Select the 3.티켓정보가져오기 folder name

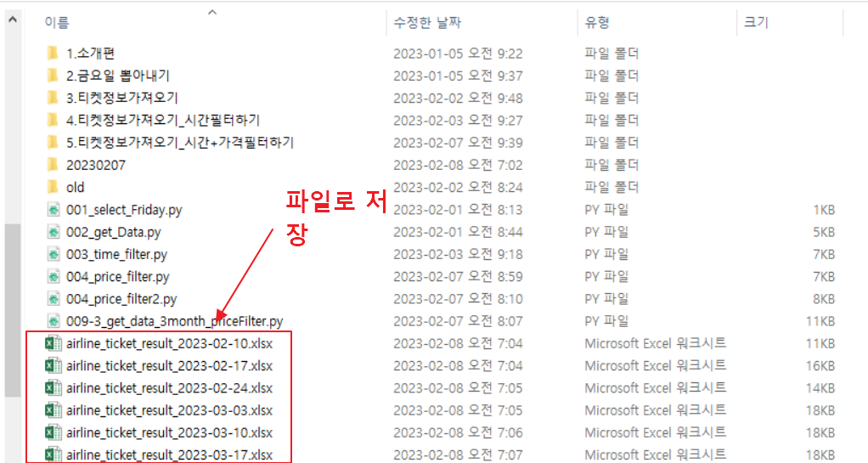pyautogui.click(x=121, y=98)
